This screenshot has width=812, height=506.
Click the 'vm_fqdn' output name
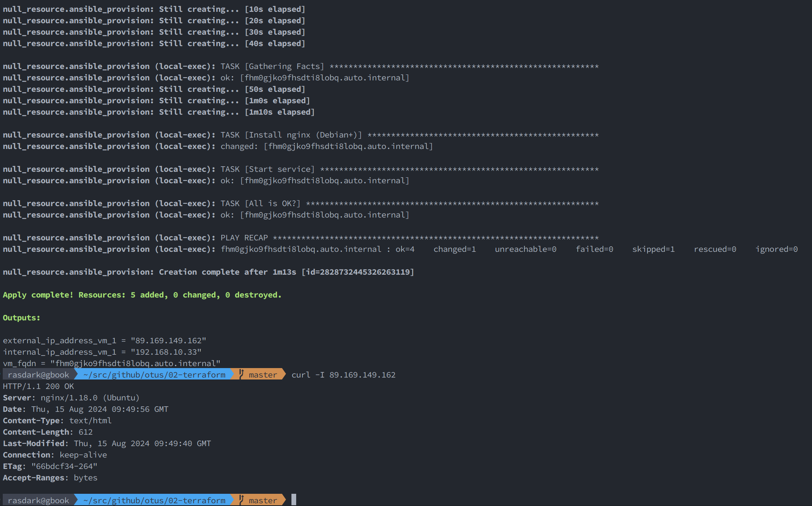pyautogui.click(x=19, y=363)
